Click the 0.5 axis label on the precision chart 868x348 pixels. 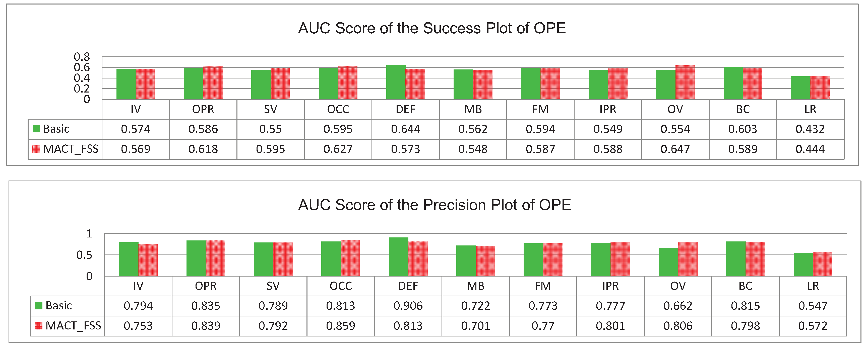pyautogui.click(x=84, y=255)
